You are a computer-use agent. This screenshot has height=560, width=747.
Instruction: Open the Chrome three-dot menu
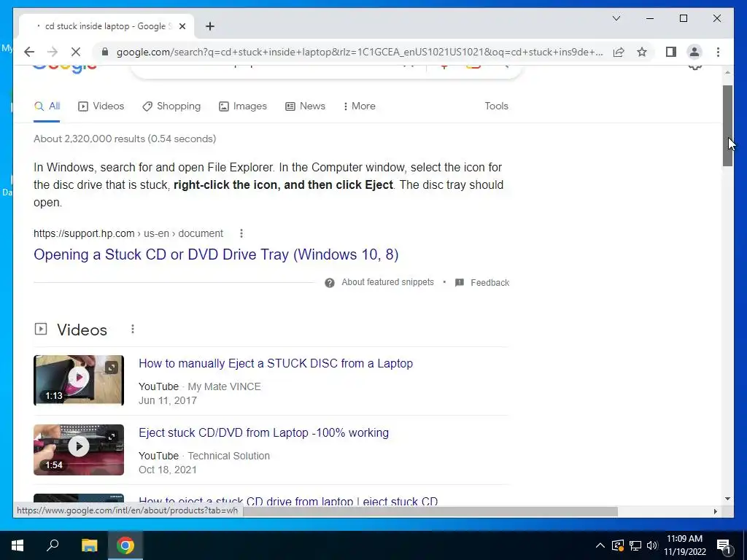coord(718,52)
